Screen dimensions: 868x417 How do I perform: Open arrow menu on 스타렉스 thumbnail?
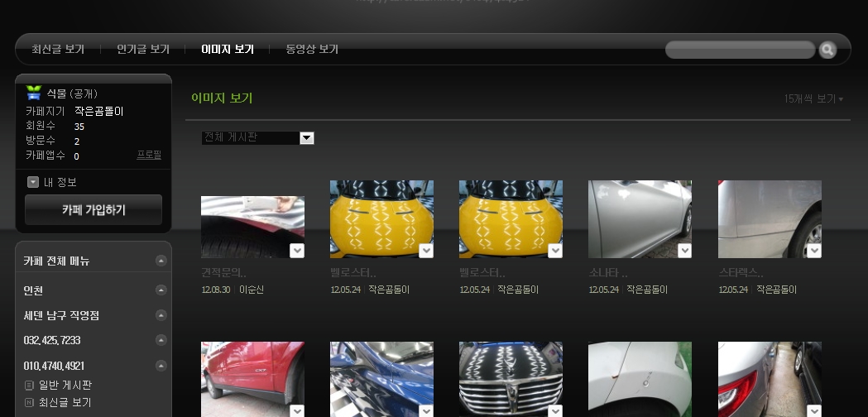tap(814, 251)
